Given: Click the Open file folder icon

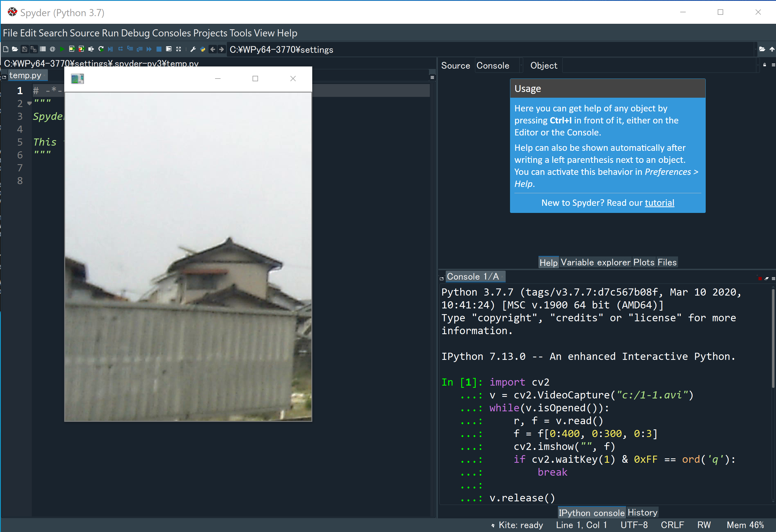Looking at the screenshot, I should pyautogui.click(x=15, y=50).
